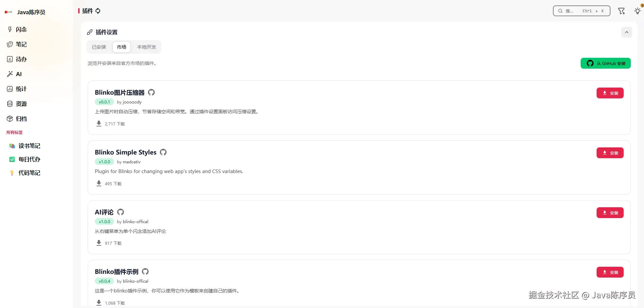
Task: Switch to the 本地开发 tab
Action: 147,47
